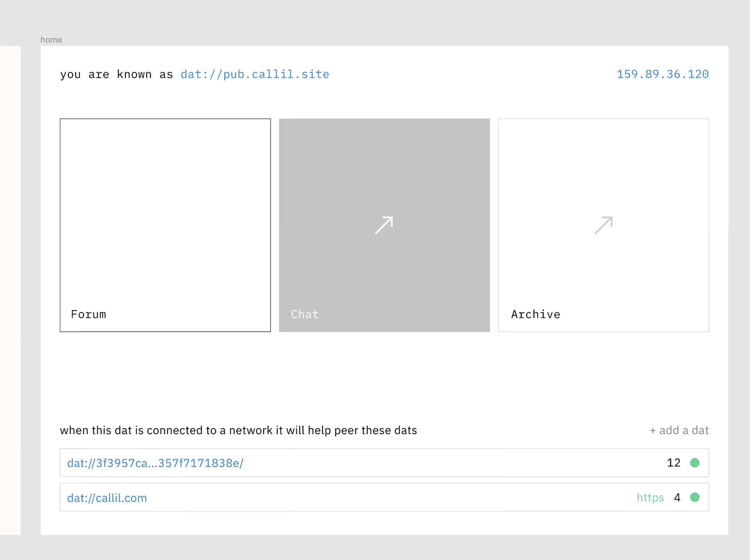Click the peer count number 4

tap(677, 497)
